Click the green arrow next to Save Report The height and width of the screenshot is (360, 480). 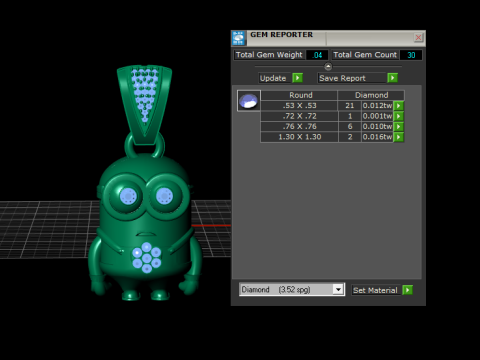coord(392,78)
